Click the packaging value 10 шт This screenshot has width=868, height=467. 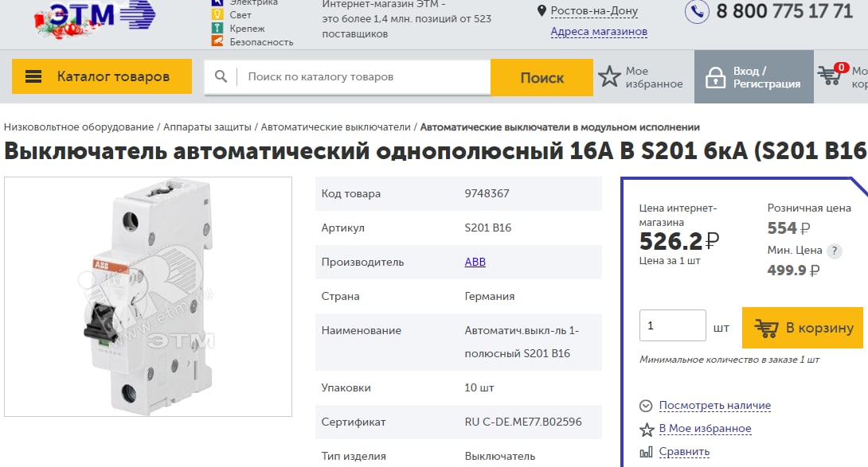click(x=479, y=388)
